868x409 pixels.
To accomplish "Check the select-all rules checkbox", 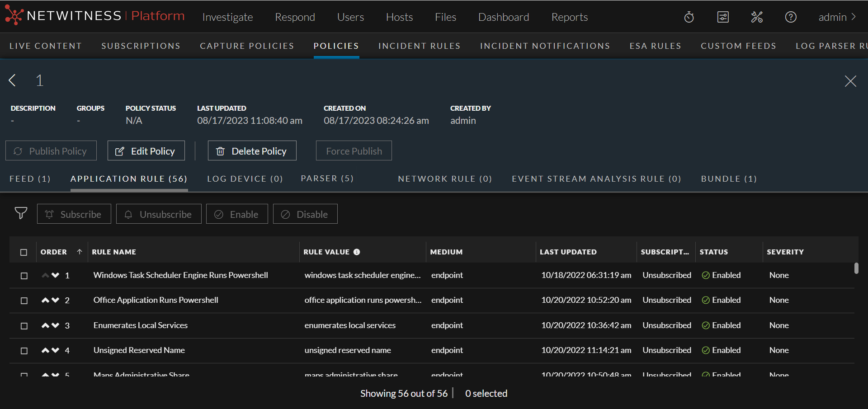I will (24, 252).
